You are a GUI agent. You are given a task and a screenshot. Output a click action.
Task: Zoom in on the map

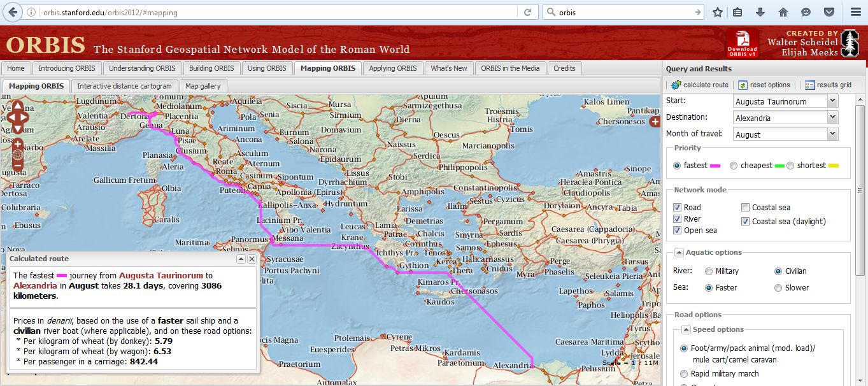pyautogui.click(x=18, y=144)
